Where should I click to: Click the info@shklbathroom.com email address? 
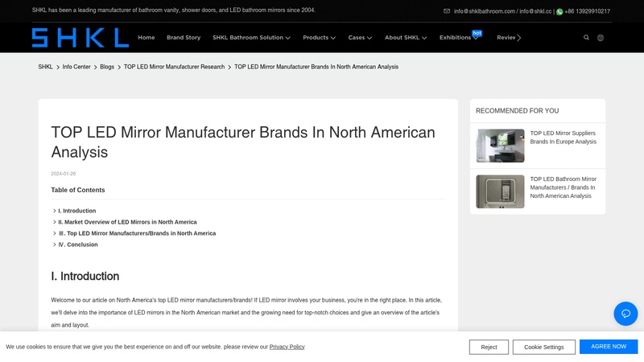pyautogui.click(x=485, y=11)
